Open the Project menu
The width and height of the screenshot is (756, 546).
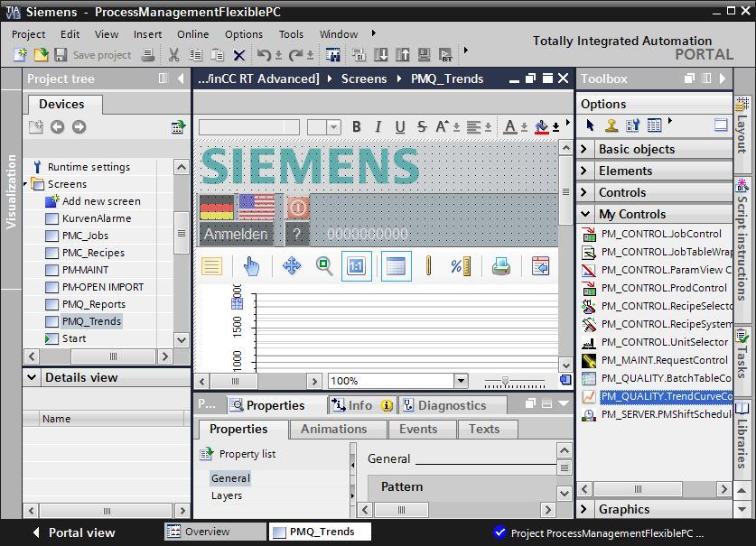click(x=28, y=34)
